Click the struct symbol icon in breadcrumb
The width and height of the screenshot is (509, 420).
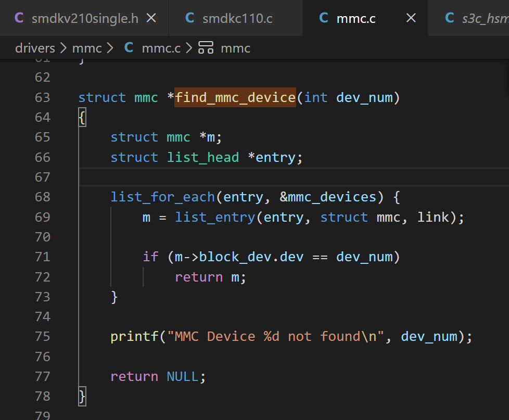pyautogui.click(x=206, y=48)
